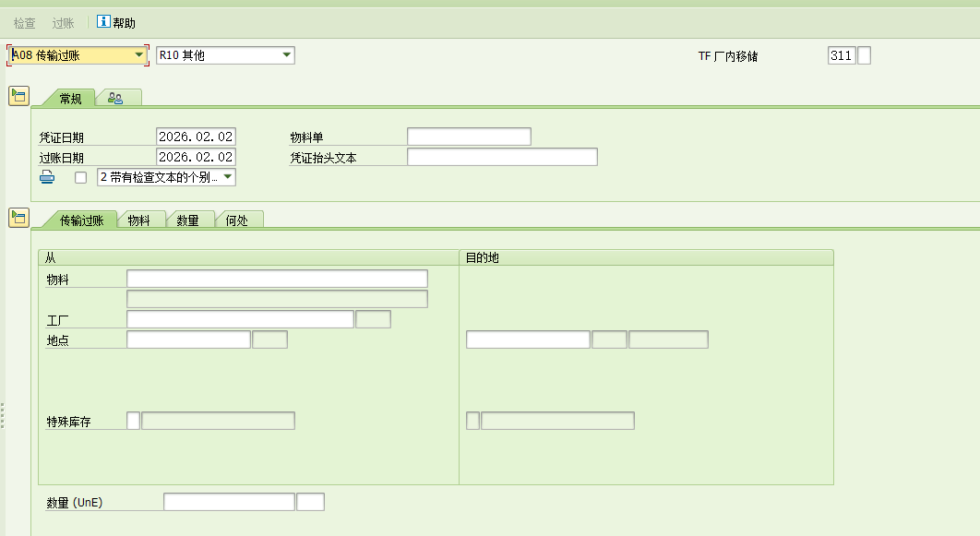Viewport: 980px width, 536px height.
Task: Expand the R10 其他 reference dropdown
Action: pyautogui.click(x=286, y=55)
